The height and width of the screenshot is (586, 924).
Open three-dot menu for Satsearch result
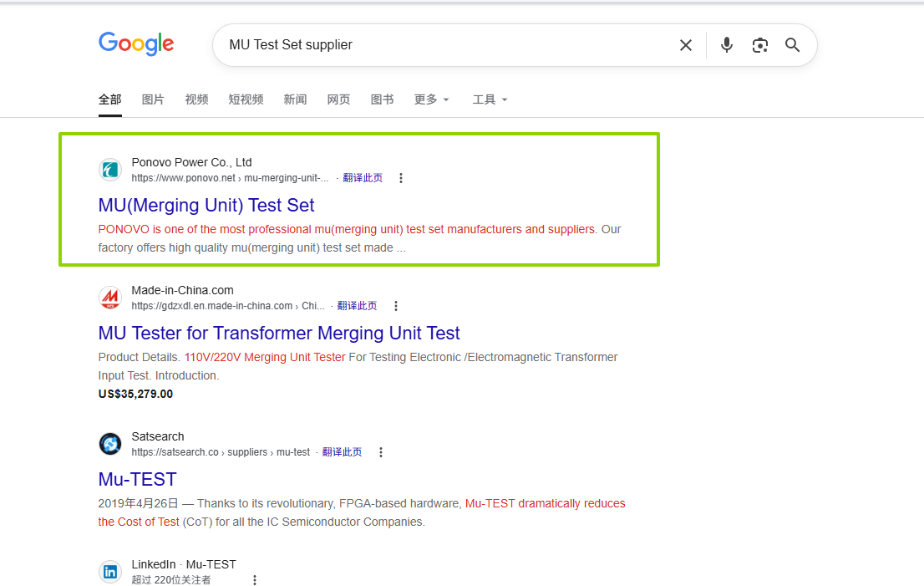pyautogui.click(x=381, y=452)
